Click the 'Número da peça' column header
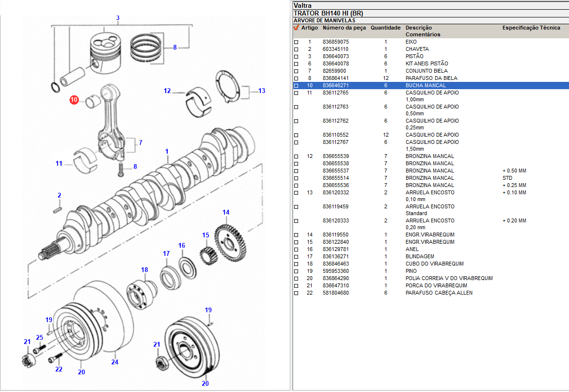The width and height of the screenshot is (569, 392). pos(344,28)
